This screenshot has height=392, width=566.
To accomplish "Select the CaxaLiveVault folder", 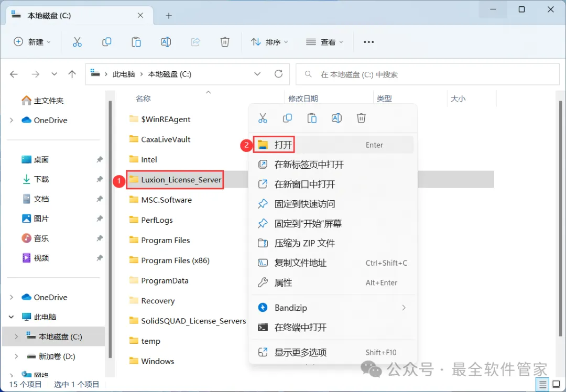I will (160, 139).
